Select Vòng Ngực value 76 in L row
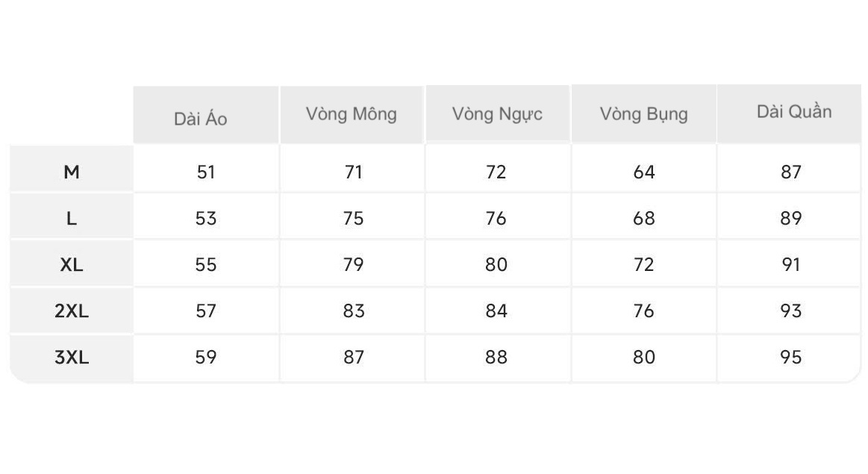This screenshot has width=868, height=474. point(496,219)
